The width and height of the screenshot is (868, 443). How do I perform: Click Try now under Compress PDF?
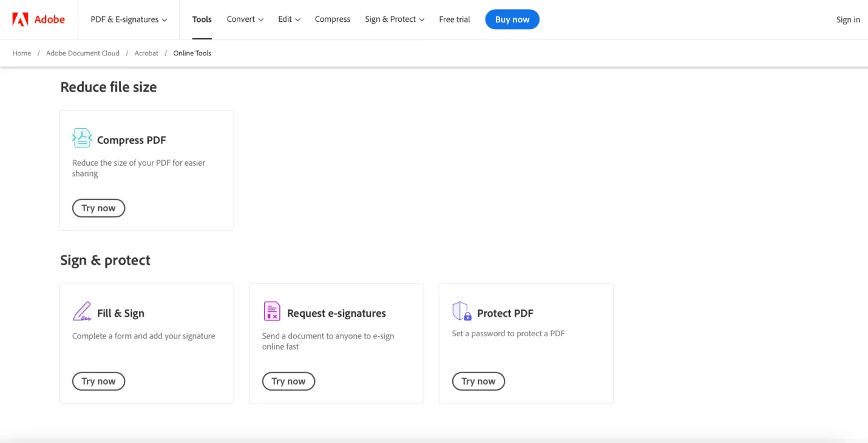[98, 208]
